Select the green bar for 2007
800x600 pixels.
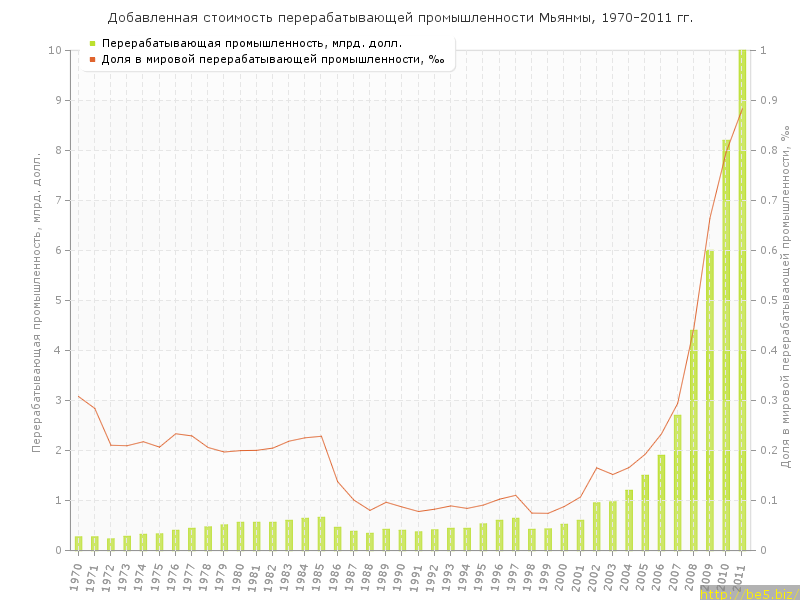click(x=677, y=482)
